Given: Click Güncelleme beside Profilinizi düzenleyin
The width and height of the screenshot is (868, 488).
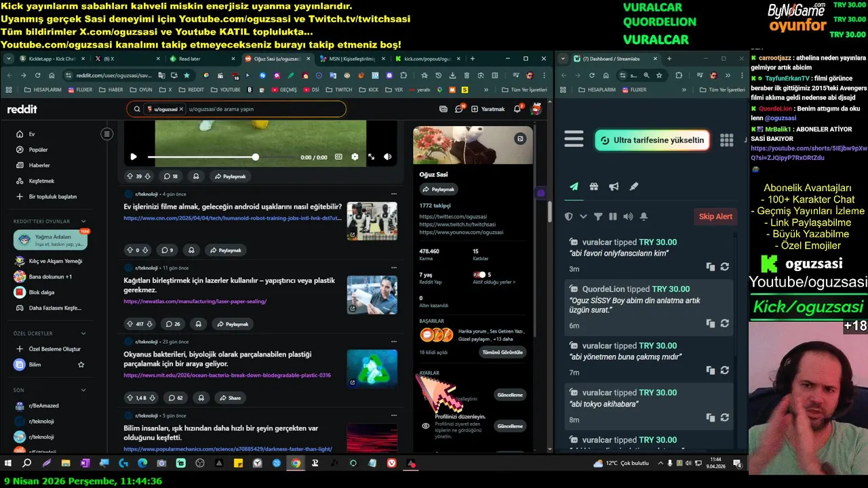Looking at the screenshot, I should [510, 426].
